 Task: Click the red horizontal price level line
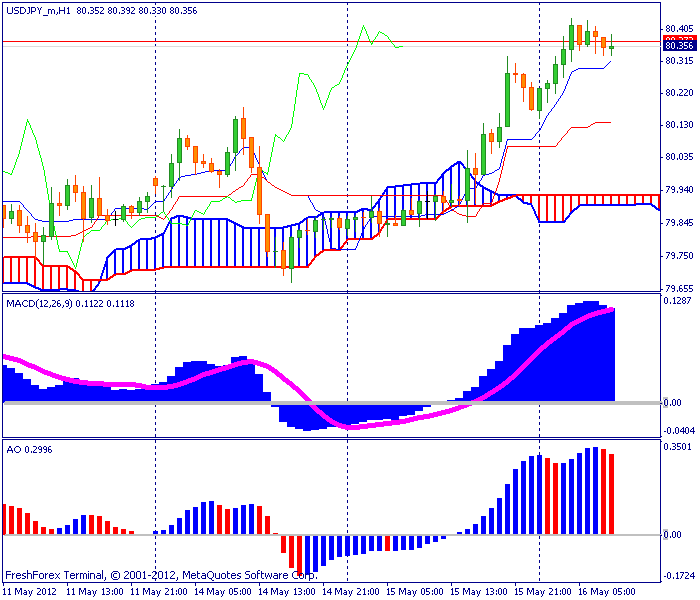click(330, 42)
